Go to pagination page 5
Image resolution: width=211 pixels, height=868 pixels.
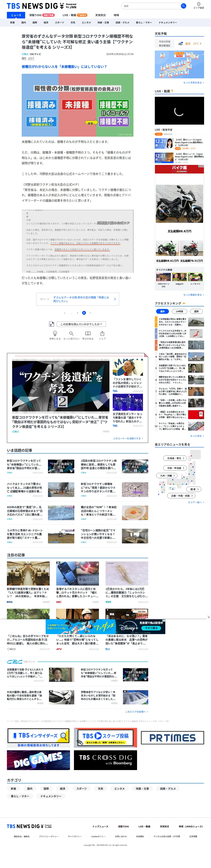(77, 313)
